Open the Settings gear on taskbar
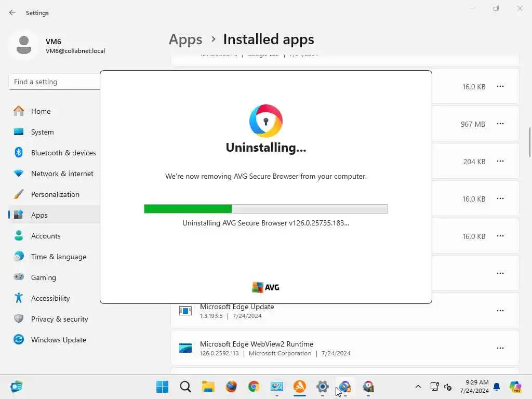 [x=323, y=387]
